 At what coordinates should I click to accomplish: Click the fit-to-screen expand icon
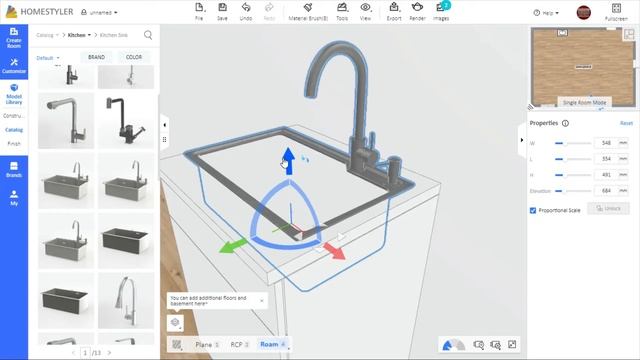(512, 344)
